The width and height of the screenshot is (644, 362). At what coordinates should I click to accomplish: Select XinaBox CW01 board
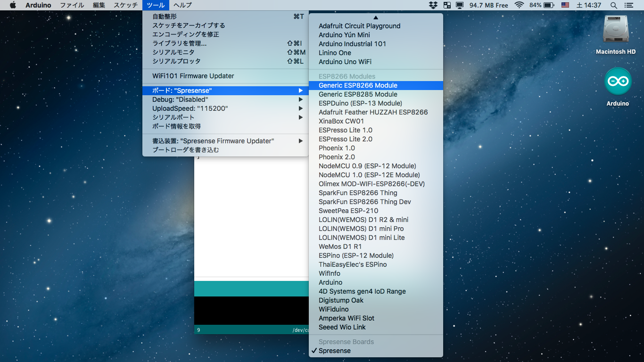(376, 121)
